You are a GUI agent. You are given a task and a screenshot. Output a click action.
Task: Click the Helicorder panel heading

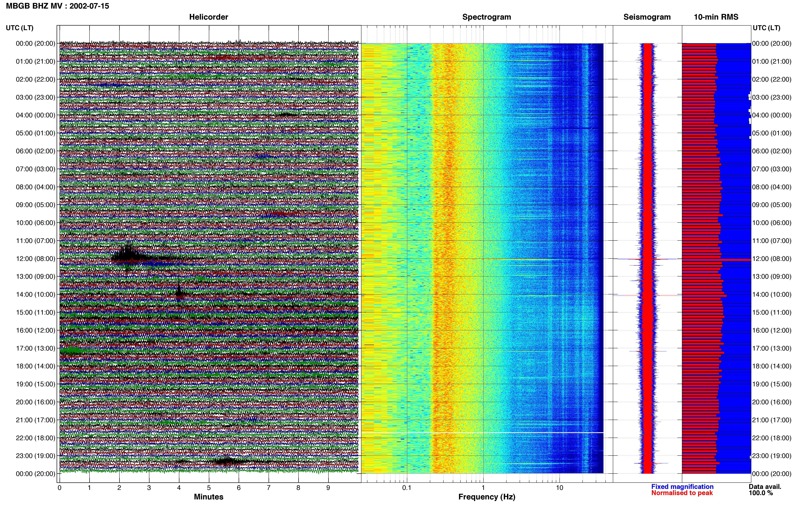[209, 17]
